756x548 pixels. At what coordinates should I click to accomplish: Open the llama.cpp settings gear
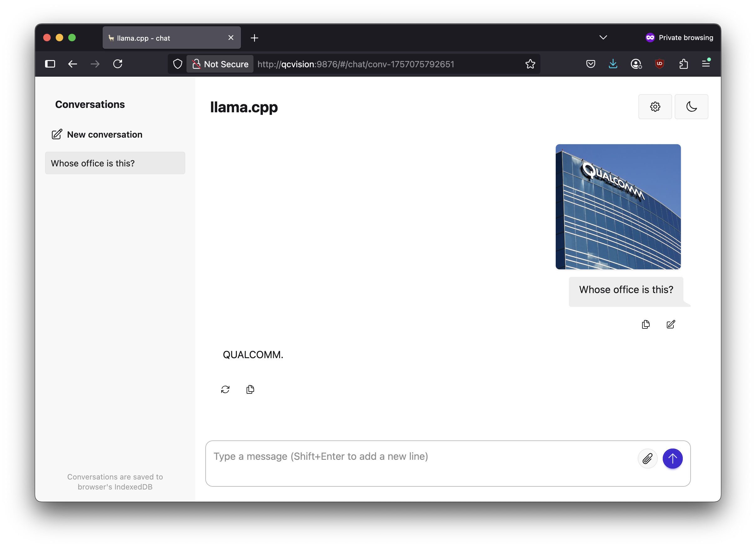pos(655,107)
